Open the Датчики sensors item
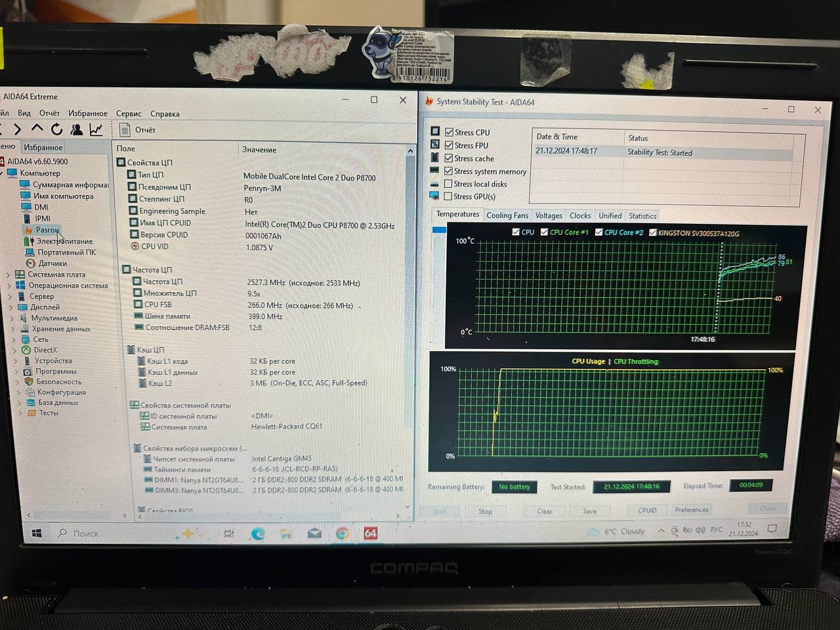This screenshot has width=840, height=630. 46,263
